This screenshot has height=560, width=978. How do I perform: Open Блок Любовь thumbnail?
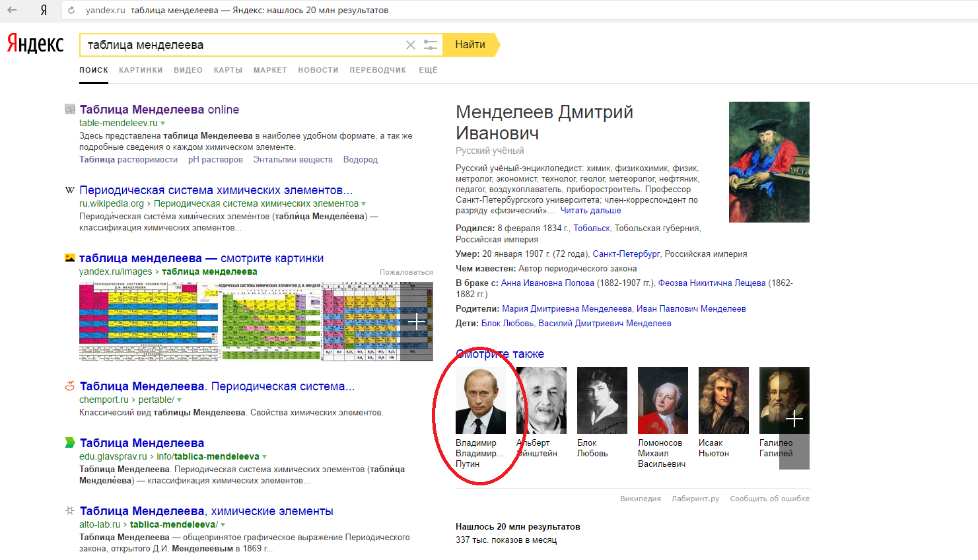[x=602, y=400]
